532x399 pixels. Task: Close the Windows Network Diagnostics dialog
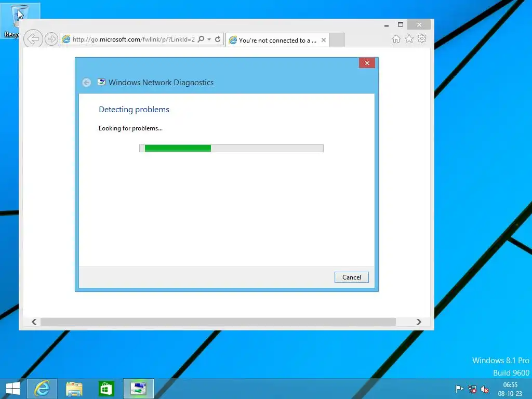367,63
